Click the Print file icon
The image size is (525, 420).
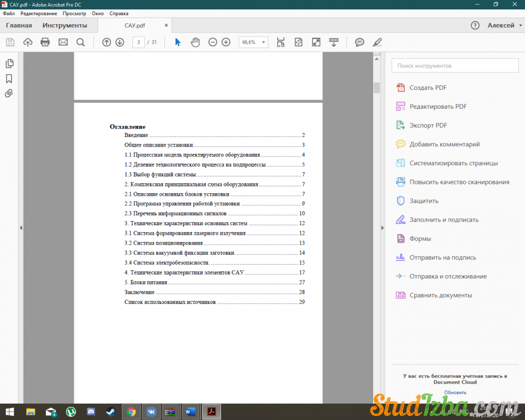45,42
